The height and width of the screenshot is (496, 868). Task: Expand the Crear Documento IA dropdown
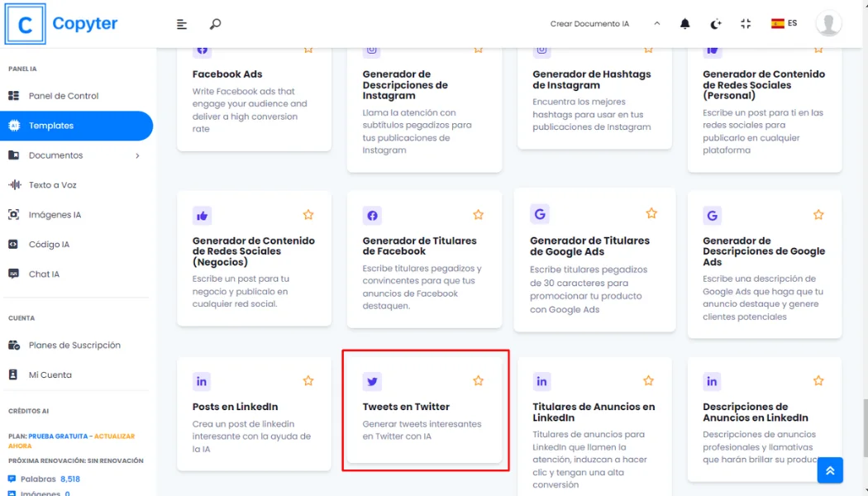click(656, 24)
